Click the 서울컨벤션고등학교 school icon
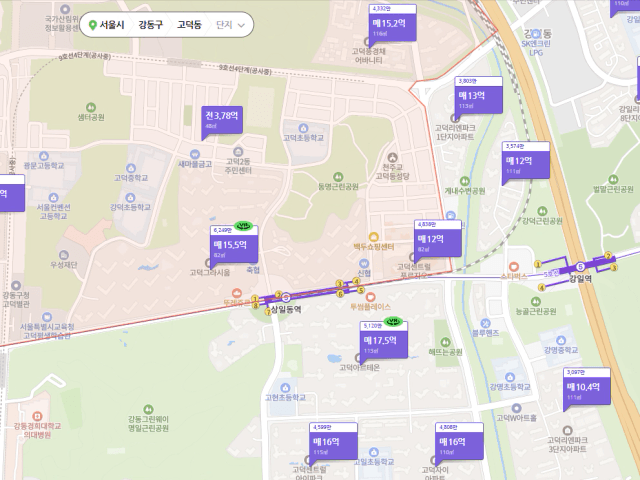 click(53, 198)
